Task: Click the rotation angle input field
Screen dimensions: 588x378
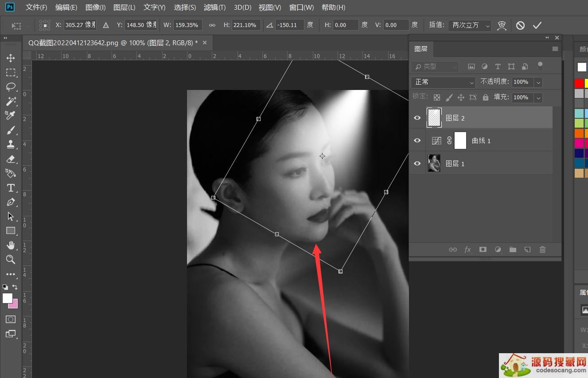Action: [289, 25]
